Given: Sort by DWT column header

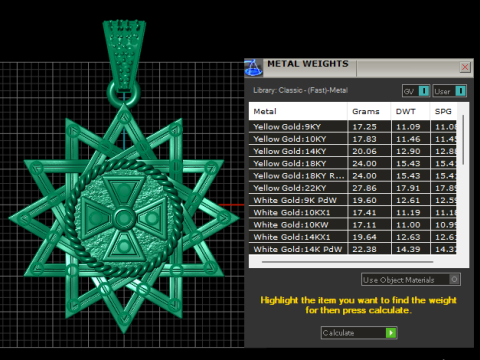Looking at the screenshot, I should click(410, 111).
